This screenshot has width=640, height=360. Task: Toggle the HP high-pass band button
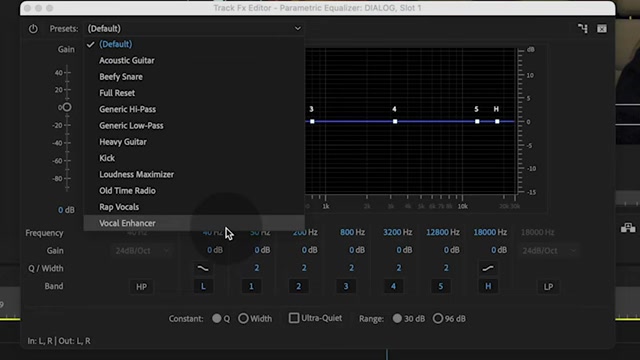point(141,287)
